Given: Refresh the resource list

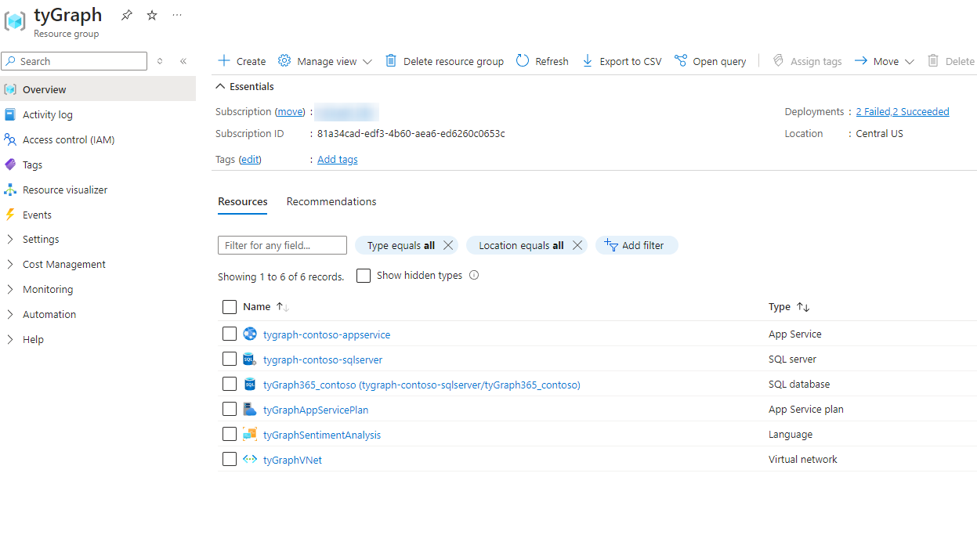Looking at the screenshot, I should pyautogui.click(x=542, y=61).
